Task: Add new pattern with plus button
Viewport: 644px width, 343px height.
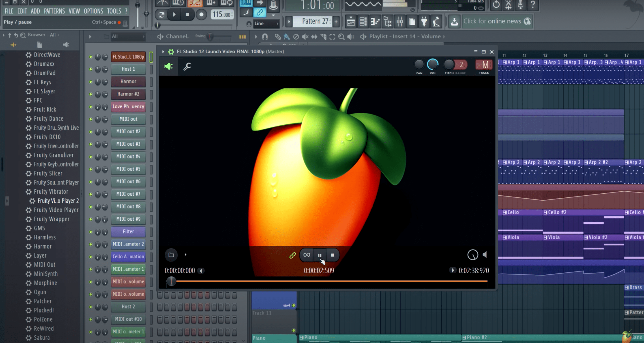Action: pos(336,22)
